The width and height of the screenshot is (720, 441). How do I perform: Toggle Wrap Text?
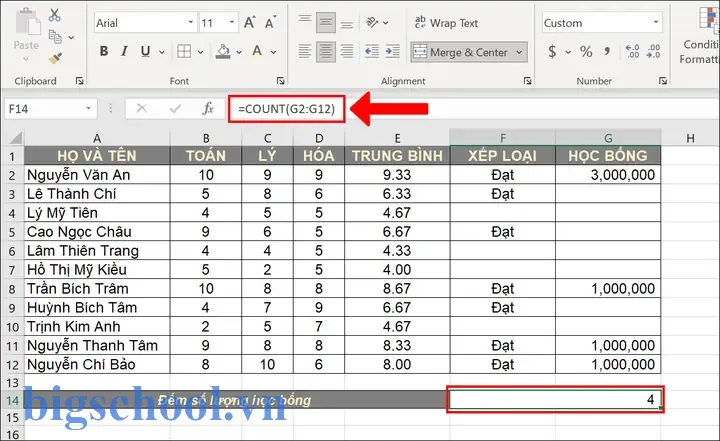point(446,23)
